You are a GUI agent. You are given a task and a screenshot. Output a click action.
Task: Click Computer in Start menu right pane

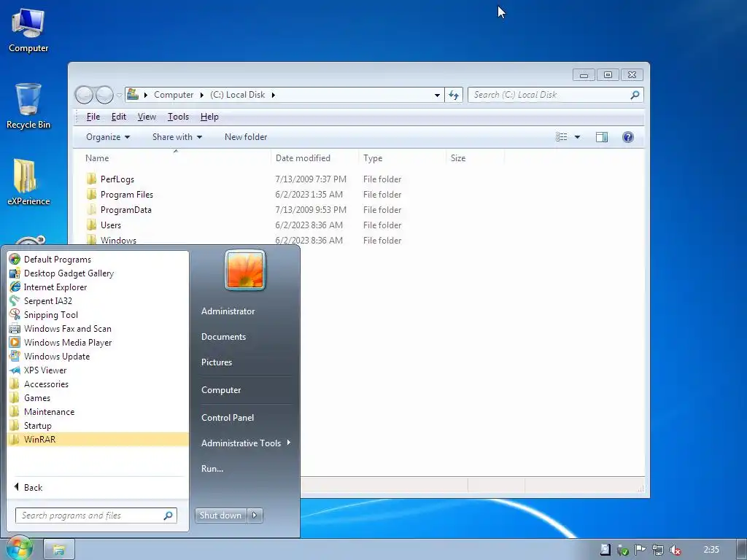(x=221, y=390)
